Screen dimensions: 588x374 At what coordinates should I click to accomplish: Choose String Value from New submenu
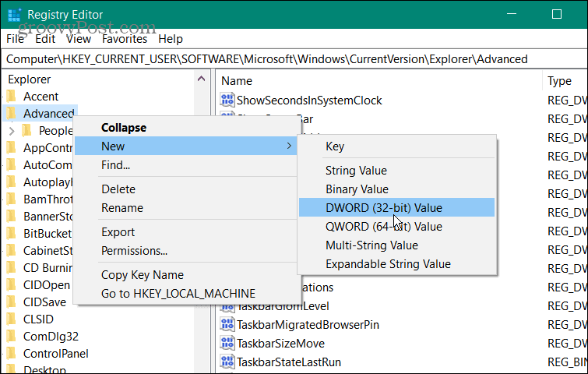pyautogui.click(x=356, y=171)
